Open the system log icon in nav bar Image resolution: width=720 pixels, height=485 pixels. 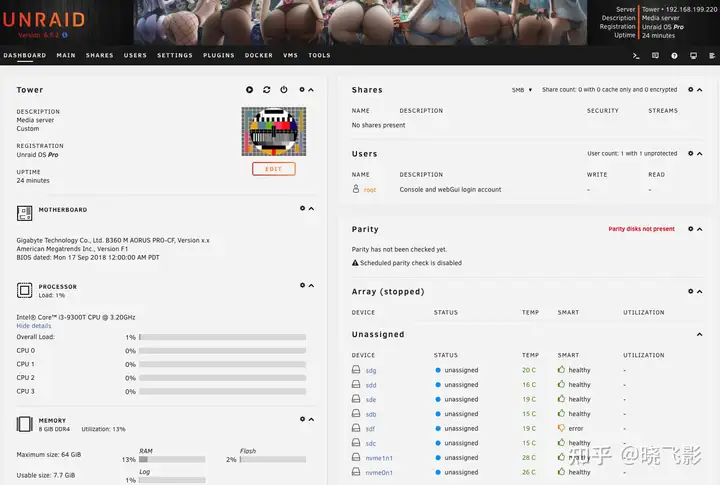[x=712, y=56]
